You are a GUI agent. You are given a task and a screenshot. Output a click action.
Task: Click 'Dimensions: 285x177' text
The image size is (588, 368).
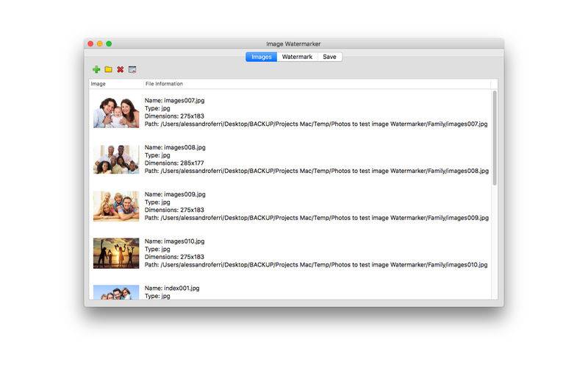pos(174,163)
